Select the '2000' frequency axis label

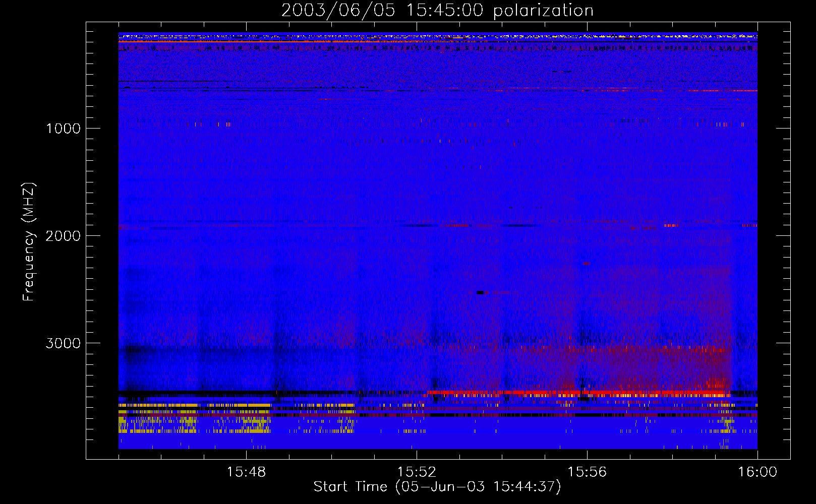pos(63,236)
